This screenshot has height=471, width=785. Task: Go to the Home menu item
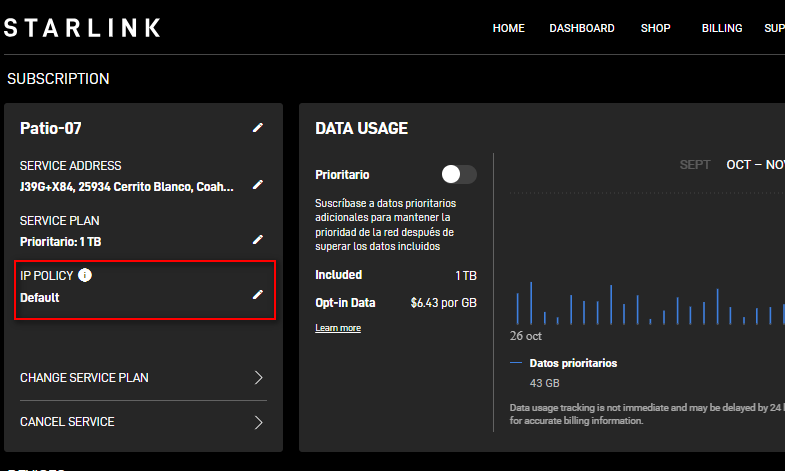(x=508, y=28)
